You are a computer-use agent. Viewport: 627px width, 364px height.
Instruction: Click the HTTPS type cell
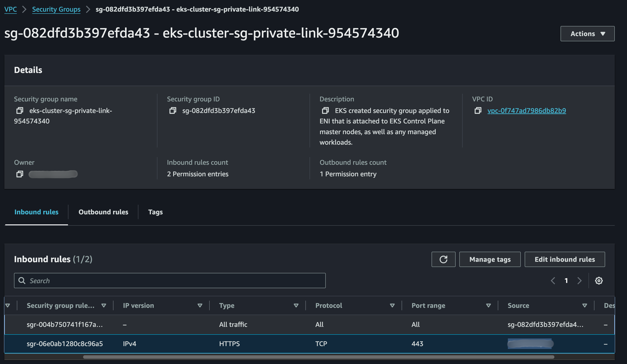coord(229,344)
